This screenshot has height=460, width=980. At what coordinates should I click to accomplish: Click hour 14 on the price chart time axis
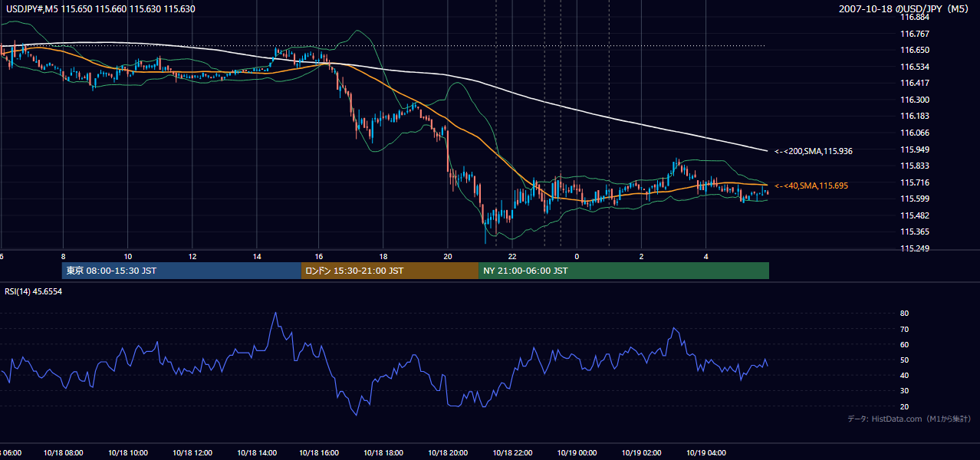click(255, 257)
